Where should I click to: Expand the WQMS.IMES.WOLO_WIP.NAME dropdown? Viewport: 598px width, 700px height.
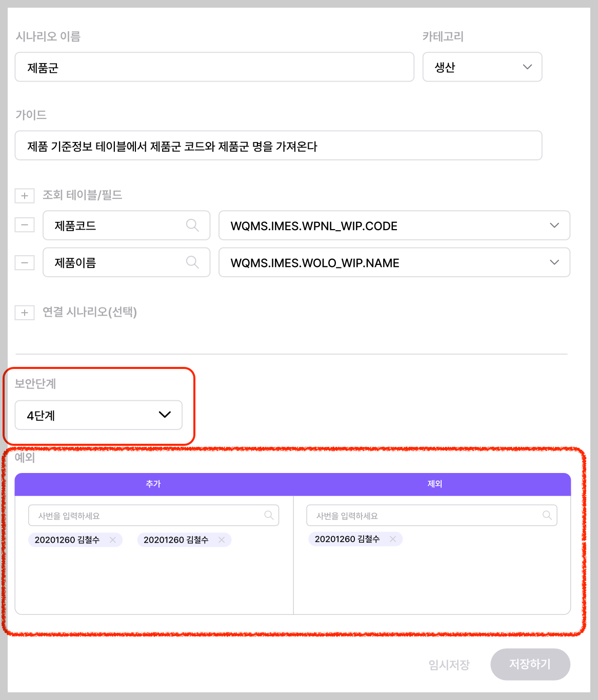click(x=554, y=262)
